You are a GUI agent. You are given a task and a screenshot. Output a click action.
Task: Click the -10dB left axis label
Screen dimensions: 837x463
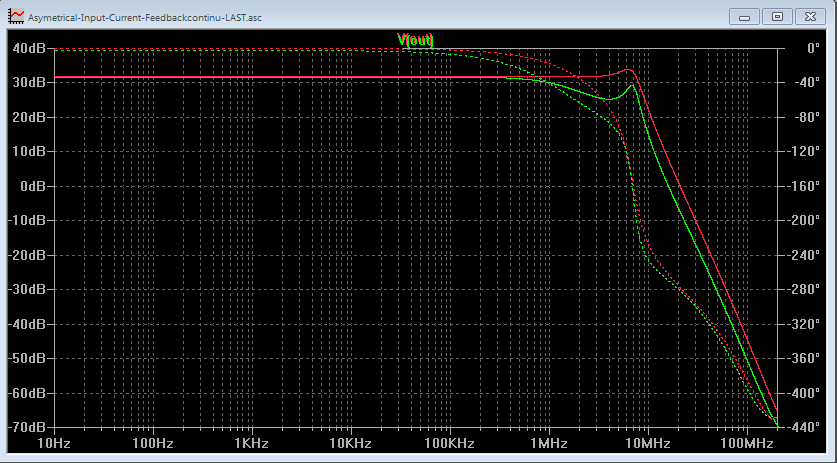(27, 221)
